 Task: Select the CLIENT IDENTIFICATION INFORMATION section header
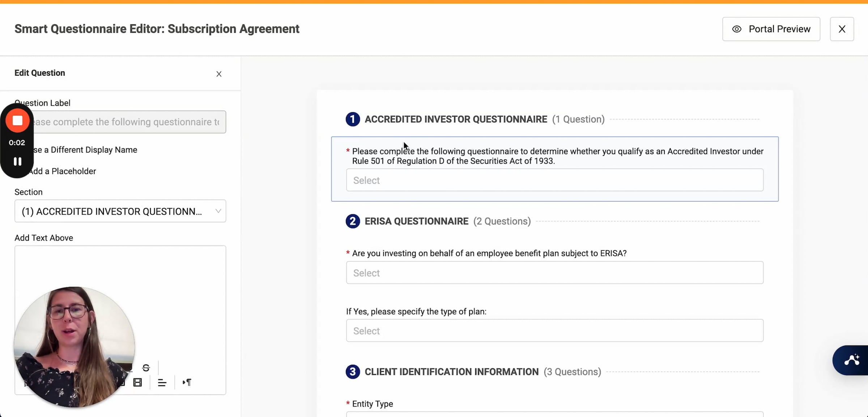[451, 371]
